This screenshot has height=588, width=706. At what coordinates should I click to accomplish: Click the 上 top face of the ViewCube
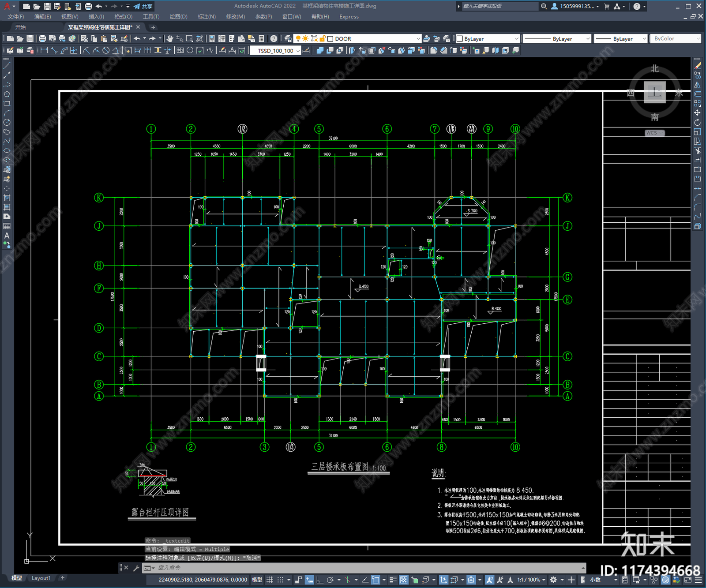coord(655,92)
